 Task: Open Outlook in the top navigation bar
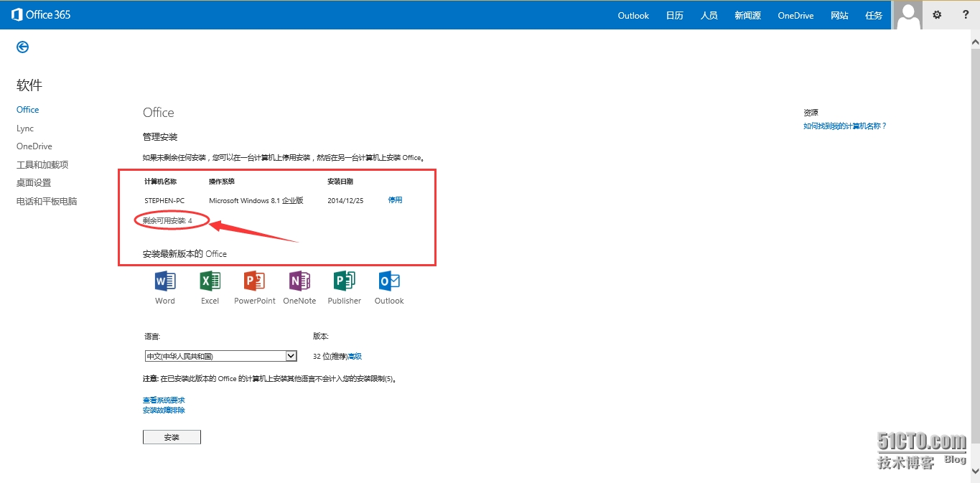[x=633, y=16]
